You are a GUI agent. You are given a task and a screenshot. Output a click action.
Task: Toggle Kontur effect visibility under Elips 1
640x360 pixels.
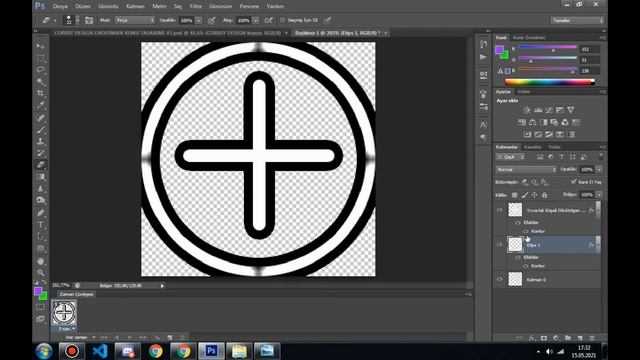pyautogui.click(x=526, y=266)
